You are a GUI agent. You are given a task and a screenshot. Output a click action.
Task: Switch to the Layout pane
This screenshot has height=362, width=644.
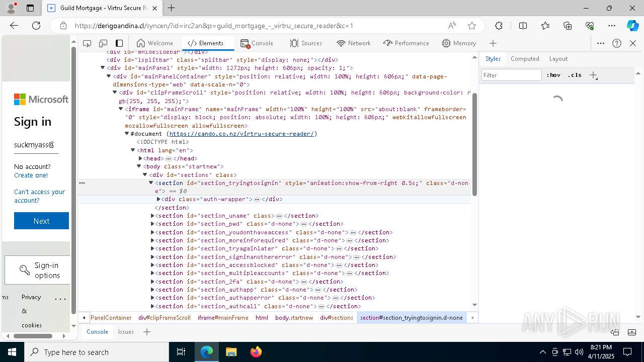pos(558,59)
